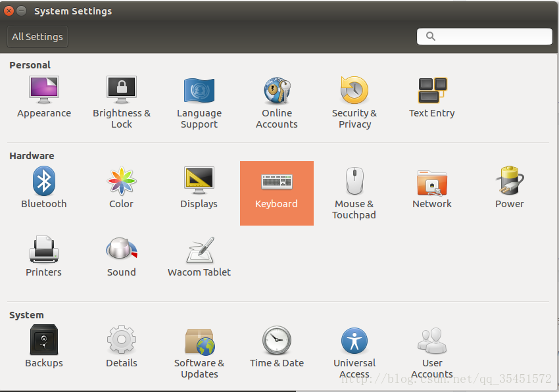Open Universal Access settings
The image size is (559, 392).
click(354, 353)
